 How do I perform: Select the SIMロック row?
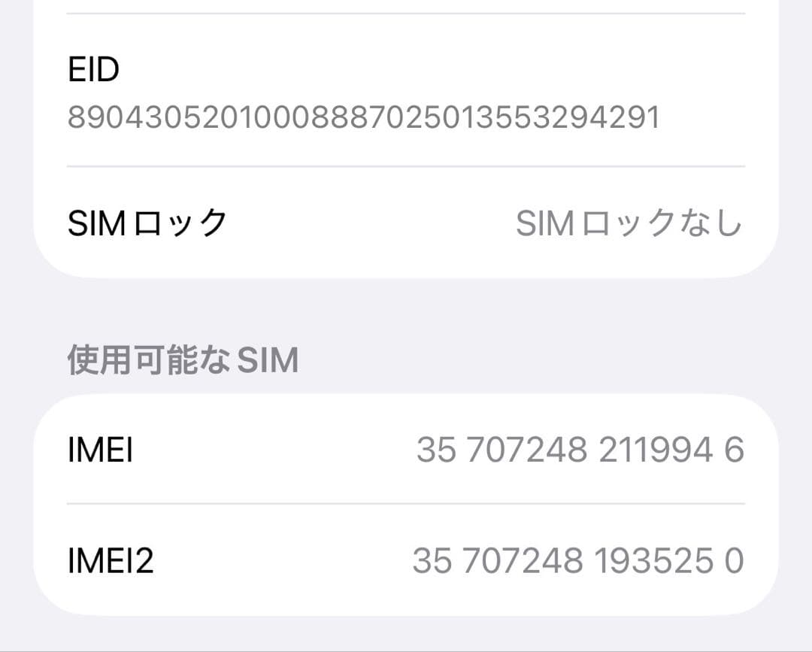pos(406,221)
